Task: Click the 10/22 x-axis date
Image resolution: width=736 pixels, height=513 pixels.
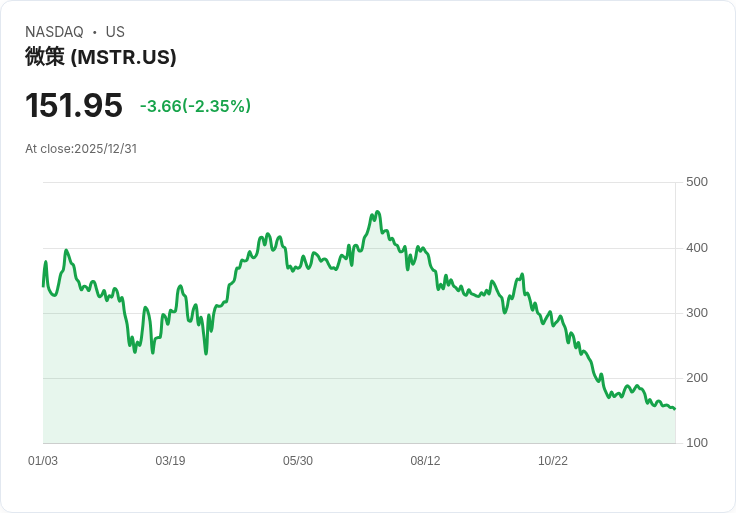Action: [553, 461]
